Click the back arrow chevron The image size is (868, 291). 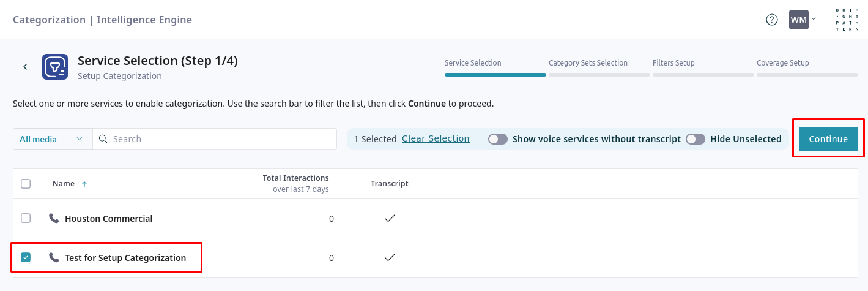pyautogui.click(x=25, y=67)
